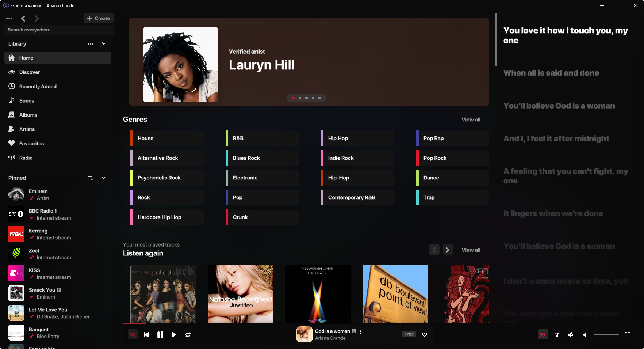The height and width of the screenshot is (349, 644).
Task: Open the Artists page
Action: 58,129
